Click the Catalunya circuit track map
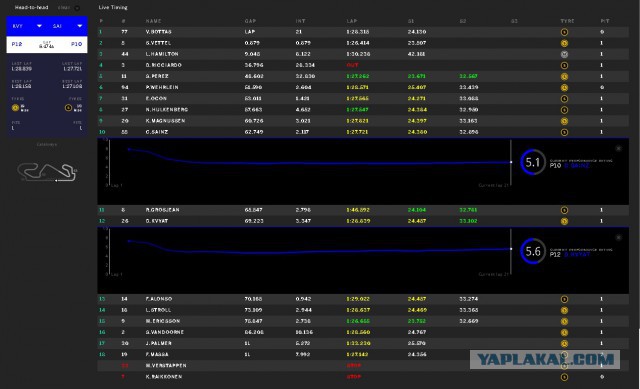 tap(47, 172)
